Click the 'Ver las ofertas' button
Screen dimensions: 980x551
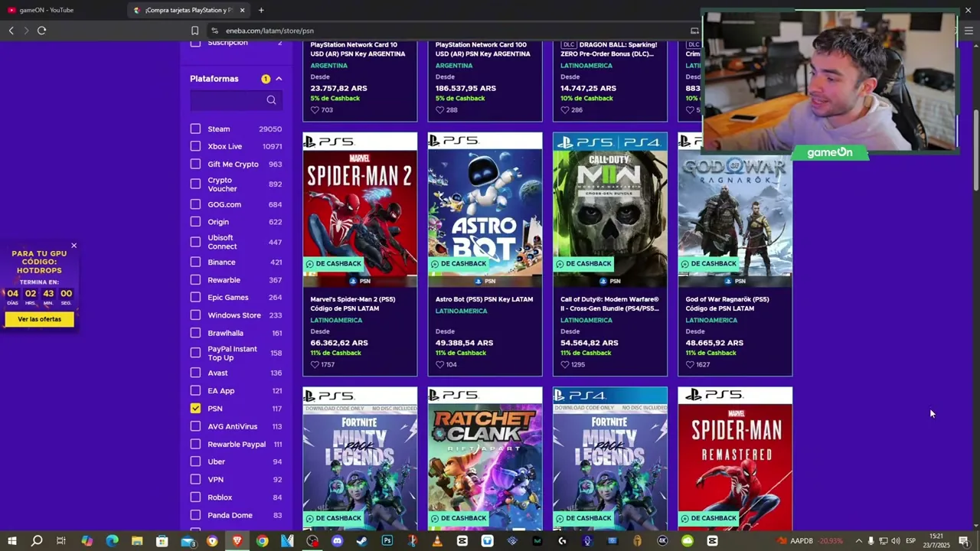(x=40, y=319)
